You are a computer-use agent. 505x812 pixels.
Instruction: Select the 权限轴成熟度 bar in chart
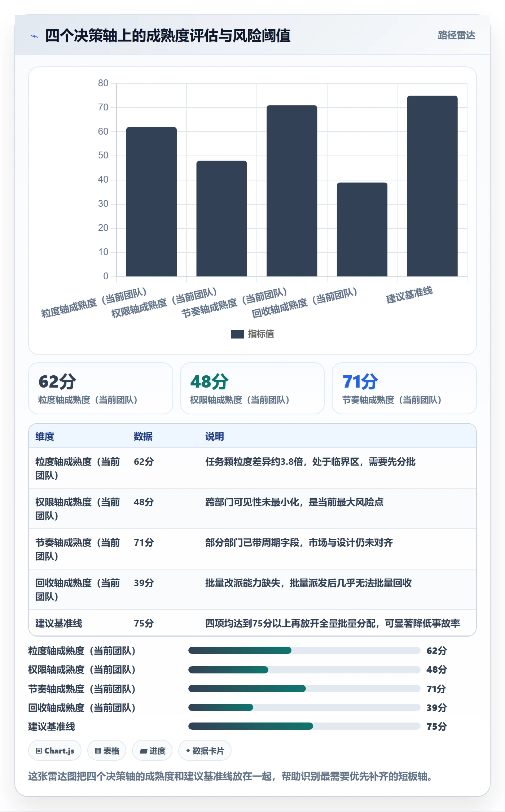(x=221, y=219)
